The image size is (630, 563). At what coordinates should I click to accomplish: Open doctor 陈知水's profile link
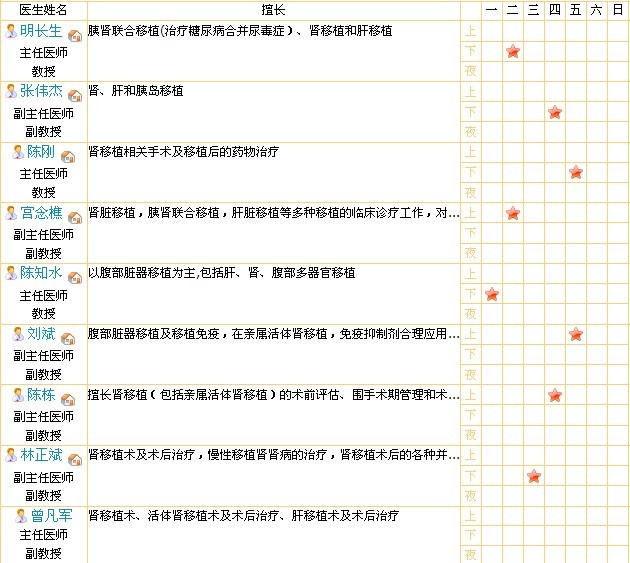(41, 273)
